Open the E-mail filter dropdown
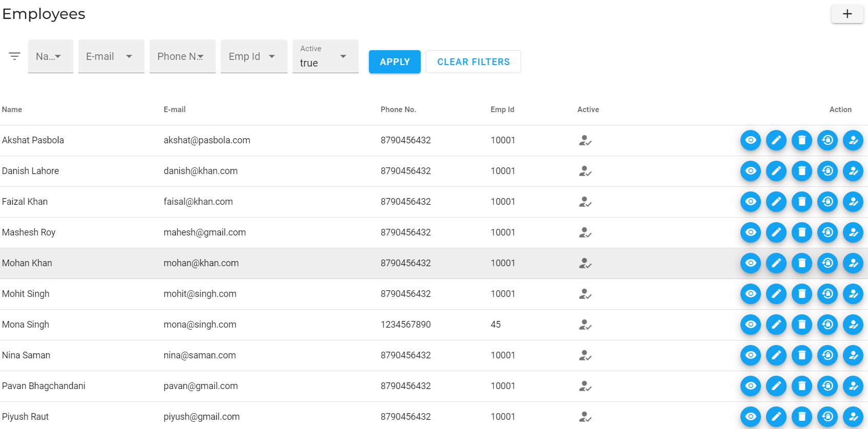This screenshot has width=868, height=429. 111,56
